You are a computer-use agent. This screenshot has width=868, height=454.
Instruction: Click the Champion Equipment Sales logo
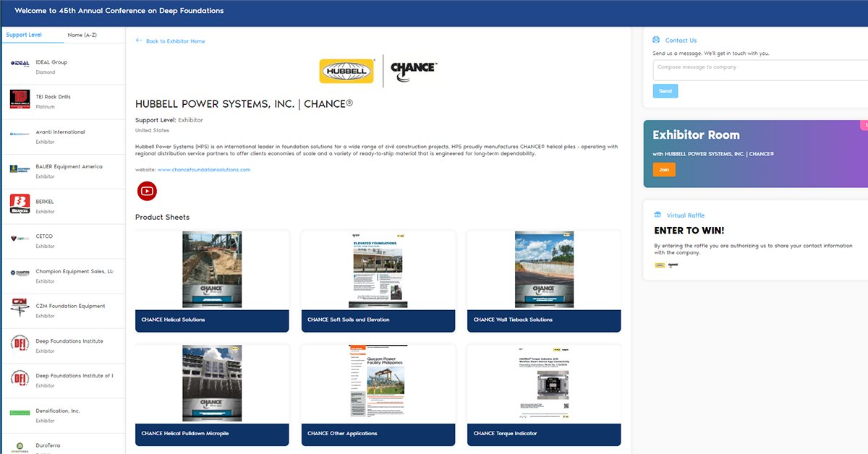pos(20,273)
